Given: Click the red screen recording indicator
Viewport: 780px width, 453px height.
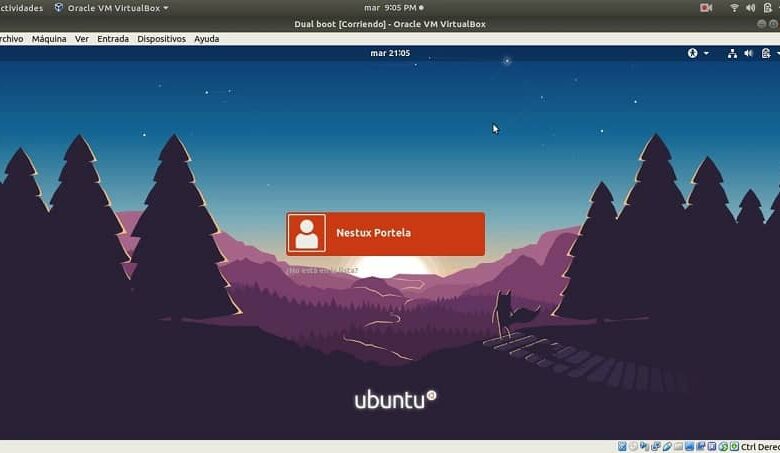Looking at the screenshot, I should click(x=706, y=8).
